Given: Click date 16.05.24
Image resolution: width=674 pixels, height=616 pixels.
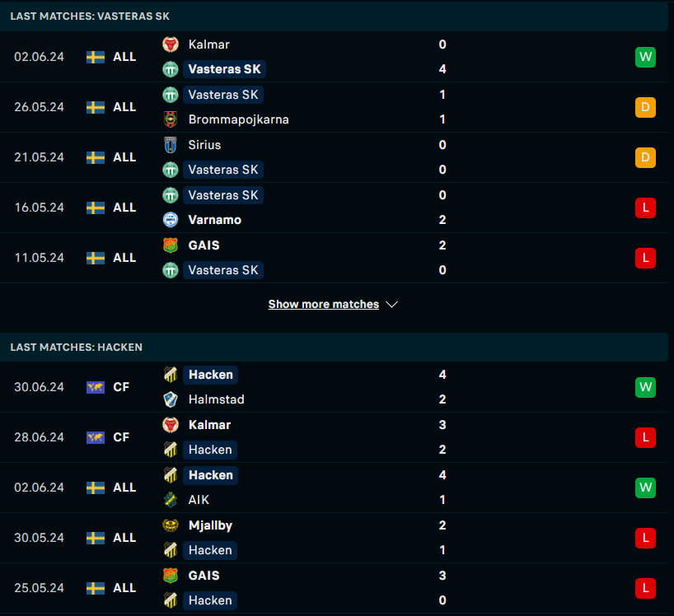Looking at the screenshot, I should [x=39, y=208].
